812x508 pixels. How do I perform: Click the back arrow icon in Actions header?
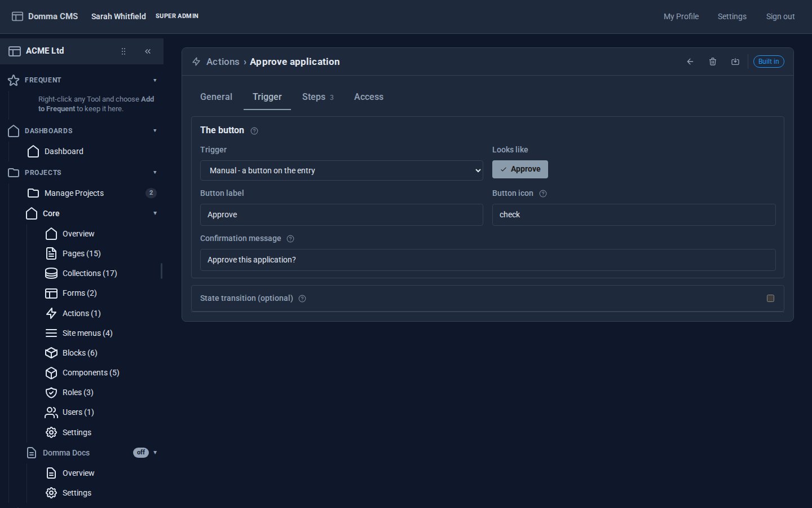click(x=690, y=62)
